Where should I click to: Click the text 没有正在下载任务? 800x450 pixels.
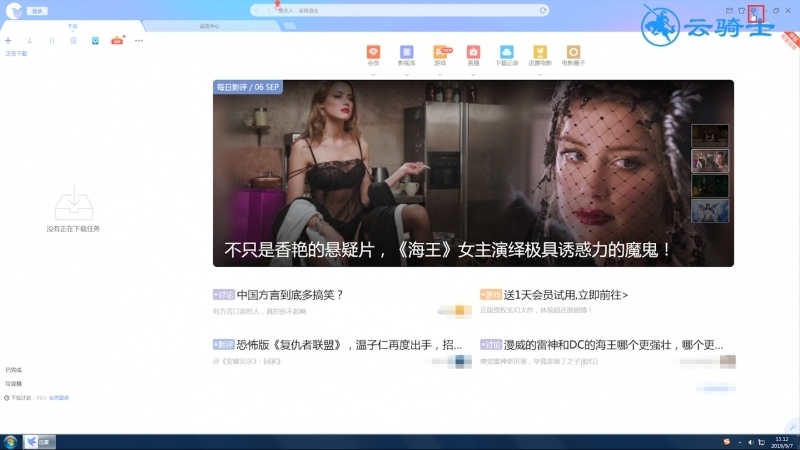tap(73, 229)
